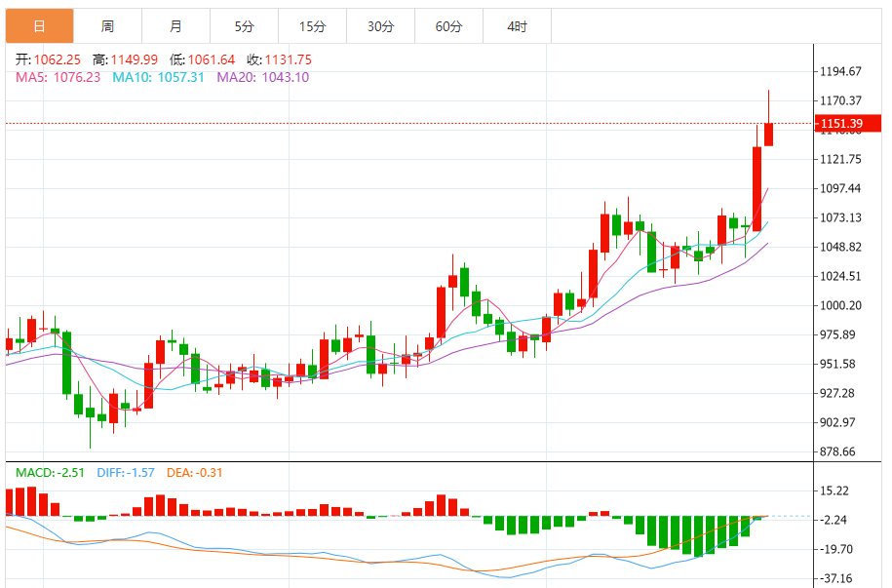Viewport: 892px width, 588px height.
Task: Click the 1048.82 price axis label
Action: (840, 247)
